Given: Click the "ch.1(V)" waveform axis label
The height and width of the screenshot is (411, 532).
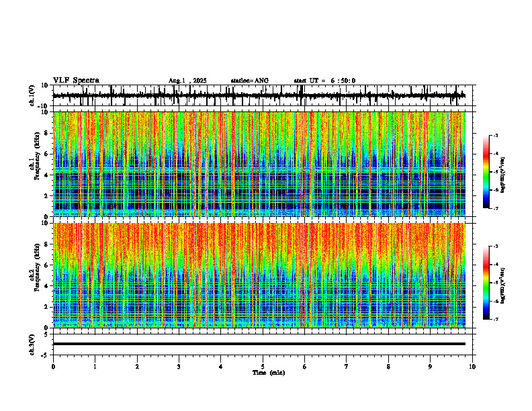Looking at the screenshot, I should 32,95.
